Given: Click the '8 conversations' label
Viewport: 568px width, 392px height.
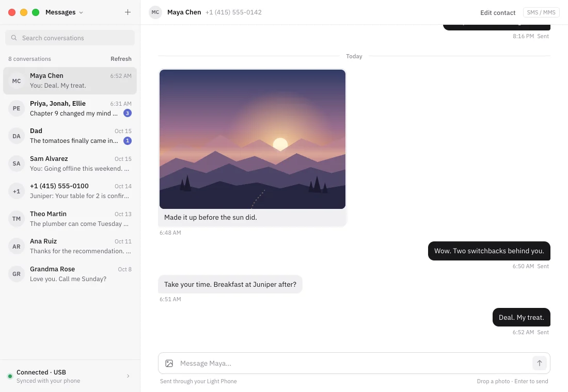Looking at the screenshot, I should click(30, 59).
